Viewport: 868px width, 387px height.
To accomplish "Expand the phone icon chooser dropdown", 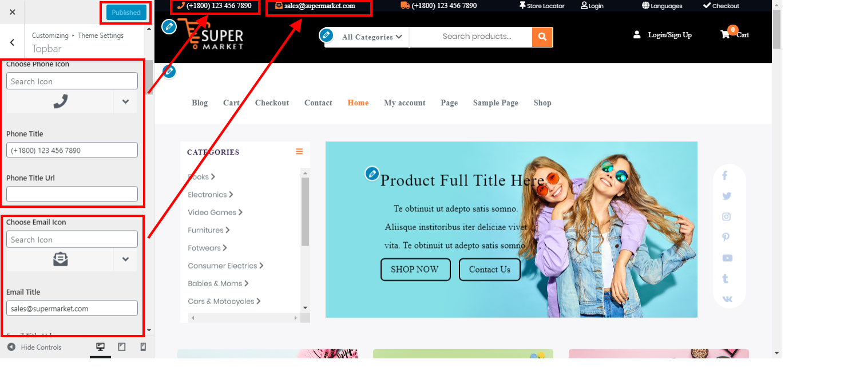I will click(x=125, y=101).
